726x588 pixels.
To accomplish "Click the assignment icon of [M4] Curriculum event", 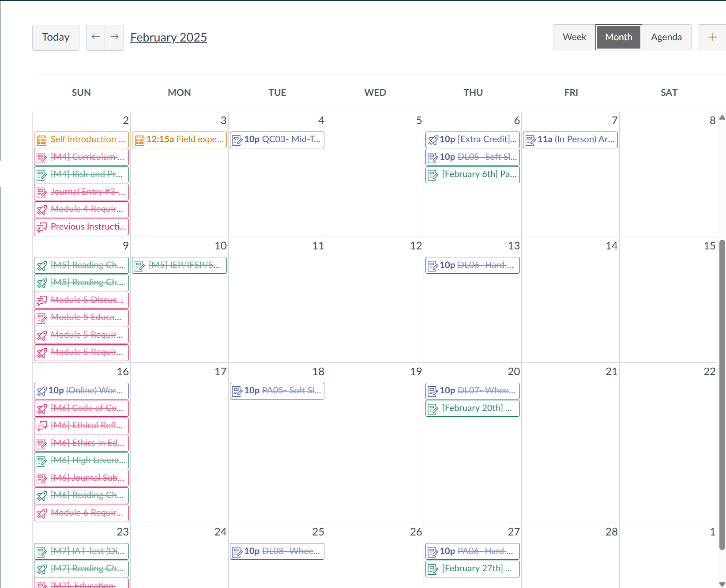I will 41,158.
